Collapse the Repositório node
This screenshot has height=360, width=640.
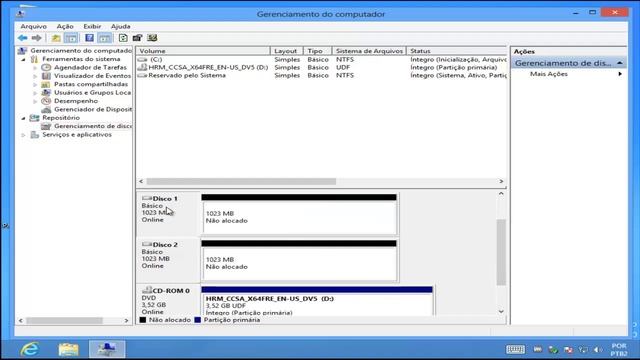click(24, 118)
